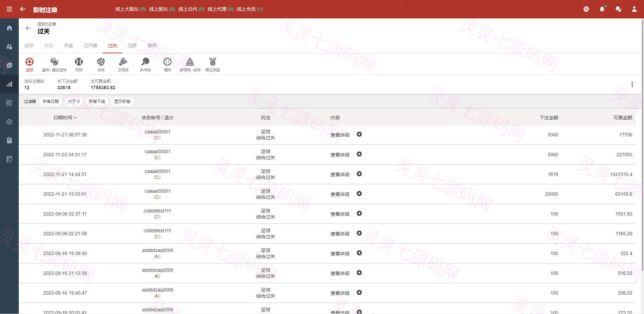Open the hamburger menu in top bar

[x=9, y=9]
